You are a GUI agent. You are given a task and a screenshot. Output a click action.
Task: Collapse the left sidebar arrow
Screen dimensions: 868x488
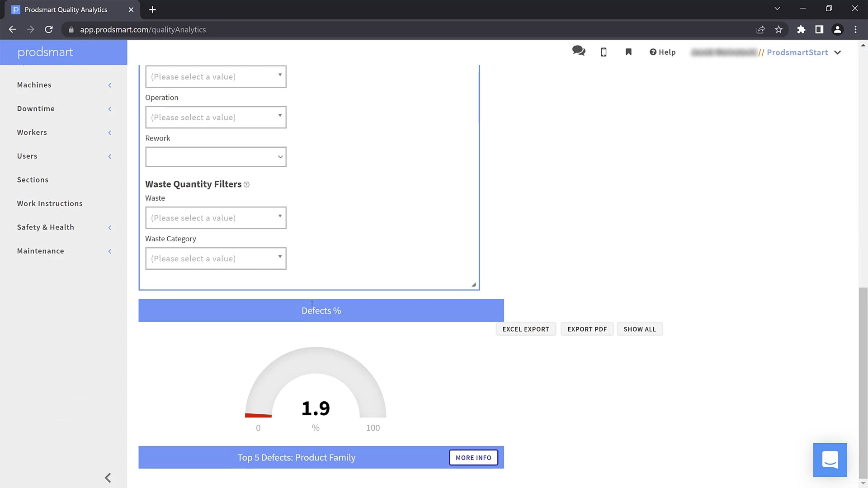click(x=108, y=478)
